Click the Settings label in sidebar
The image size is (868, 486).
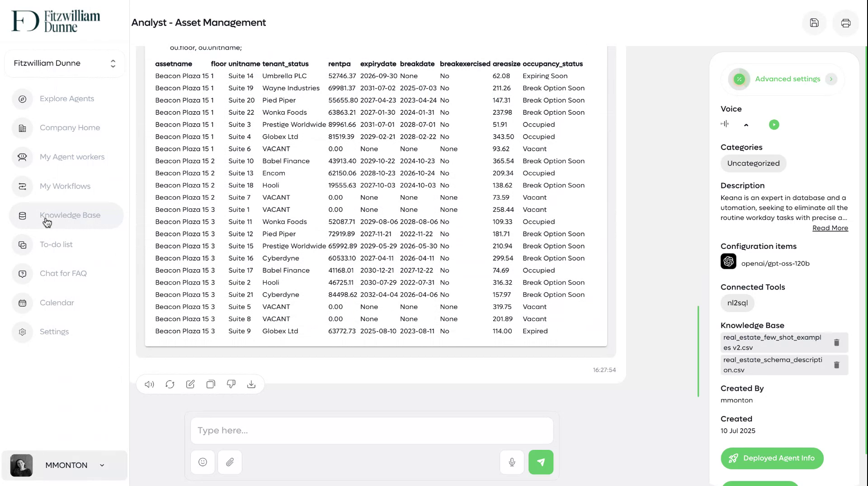pos(54,332)
